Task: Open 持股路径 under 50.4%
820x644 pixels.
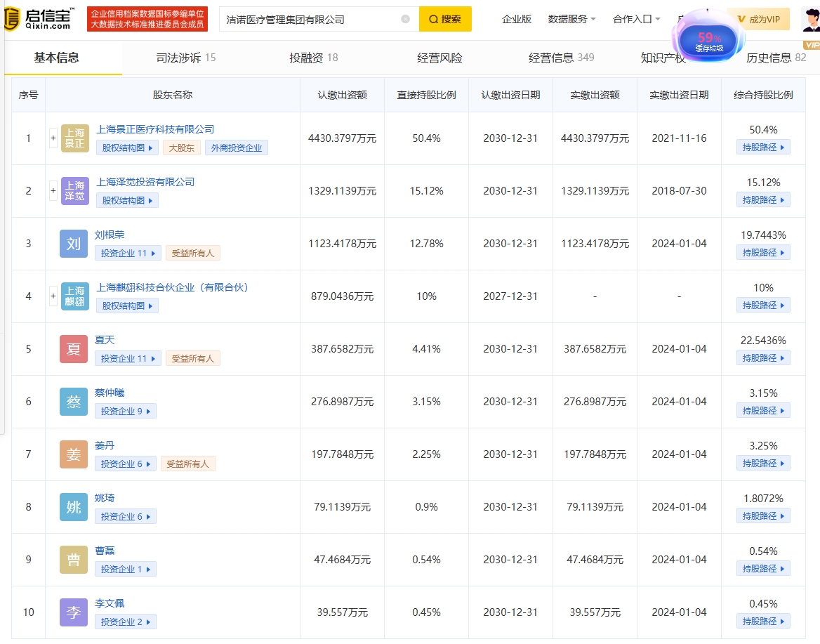Action: coord(763,147)
